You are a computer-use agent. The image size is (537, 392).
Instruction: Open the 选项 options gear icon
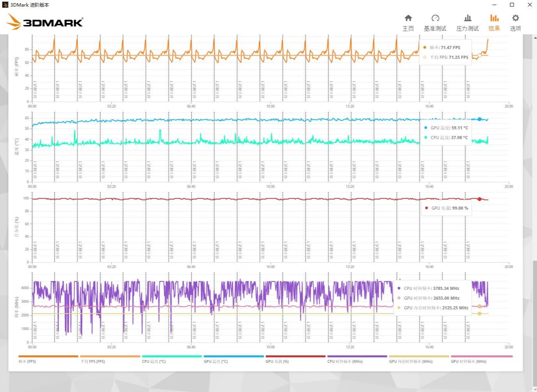516,18
